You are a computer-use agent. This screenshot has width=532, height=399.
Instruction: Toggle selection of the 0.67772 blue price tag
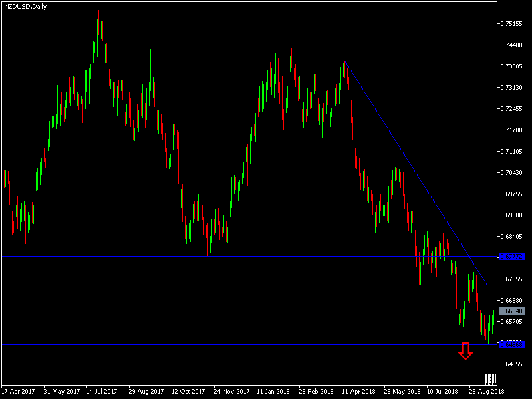click(513, 256)
